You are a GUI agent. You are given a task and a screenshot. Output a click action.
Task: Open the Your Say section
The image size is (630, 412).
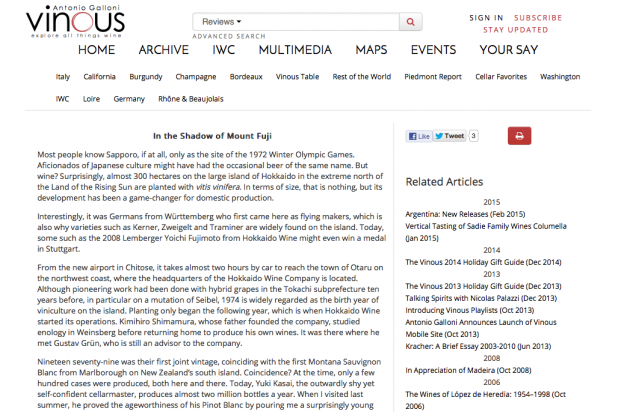pos(508,50)
